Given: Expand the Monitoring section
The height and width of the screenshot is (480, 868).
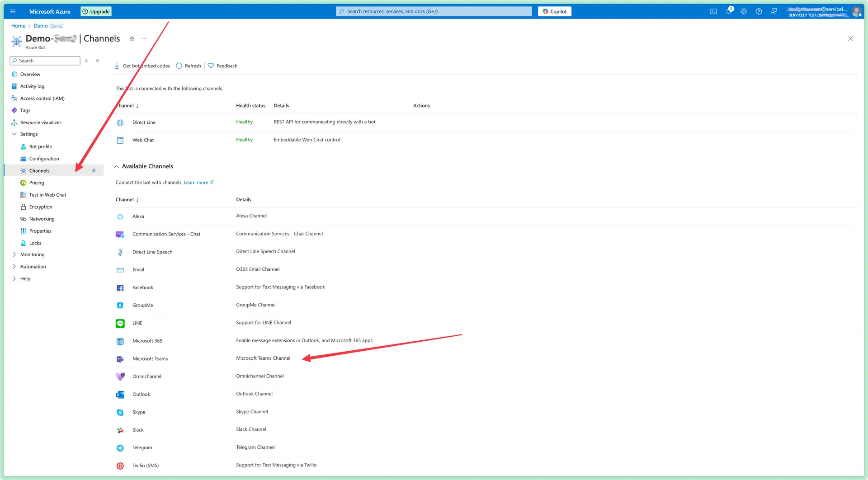Looking at the screenshot, I should click(14, 255).
